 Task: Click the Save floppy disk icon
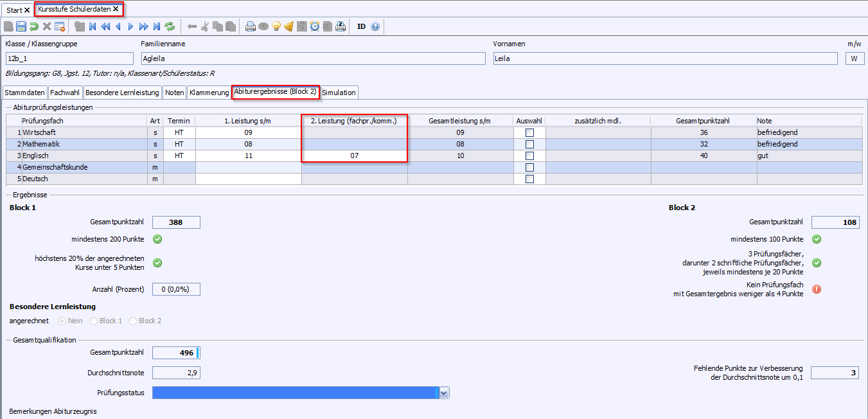click(21, 26)
